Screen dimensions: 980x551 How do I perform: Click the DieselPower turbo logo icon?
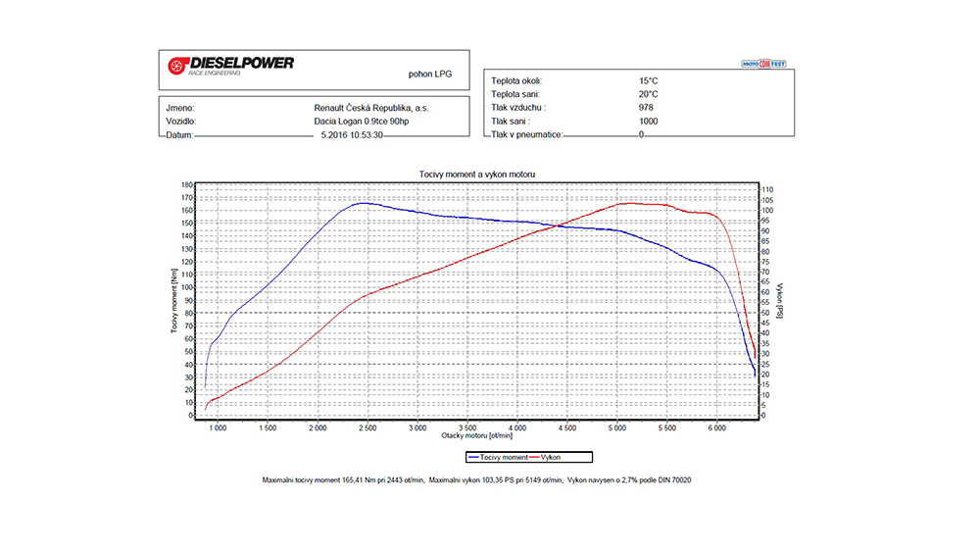(177, 65)
